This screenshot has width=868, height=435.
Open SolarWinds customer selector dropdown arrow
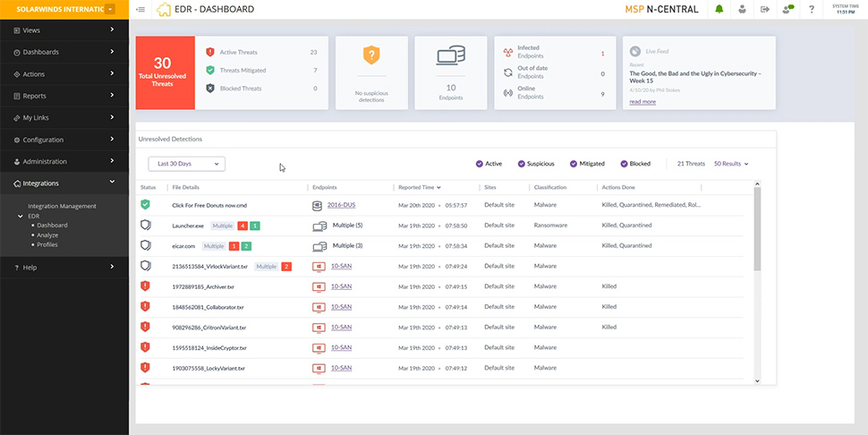point(111,10)
